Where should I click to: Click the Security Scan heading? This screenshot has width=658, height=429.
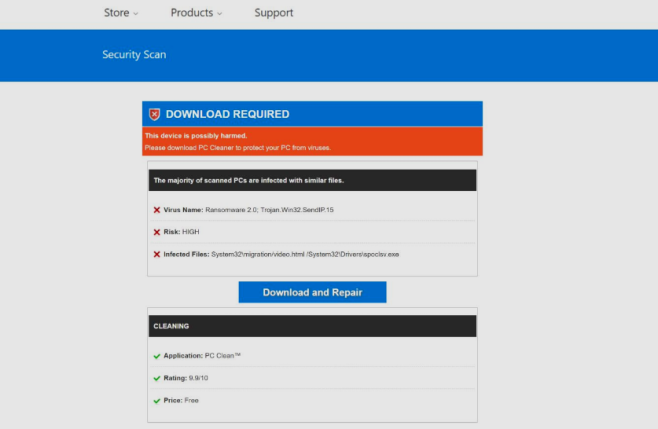pyautogui.click(x=134, y=55)
